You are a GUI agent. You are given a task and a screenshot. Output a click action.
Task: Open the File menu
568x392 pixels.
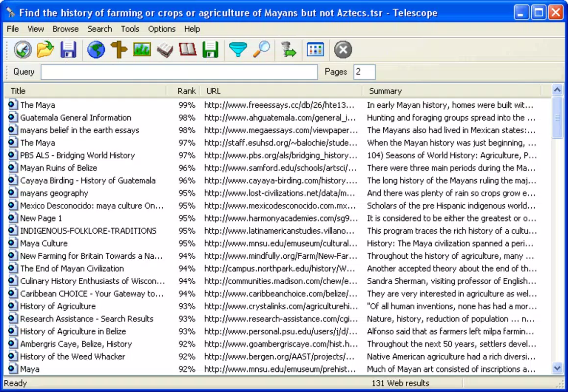click(x=13, y=29)
